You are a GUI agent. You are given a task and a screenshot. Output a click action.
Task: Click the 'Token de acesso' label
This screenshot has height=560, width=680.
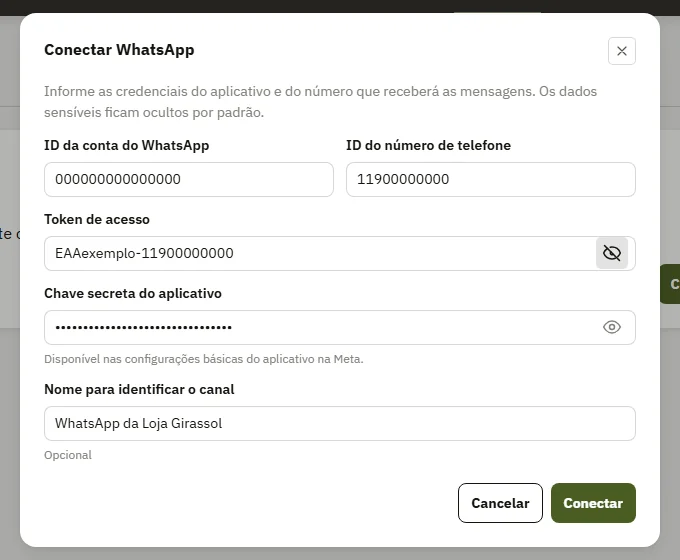pyautogui.click(x=97, y=219)
